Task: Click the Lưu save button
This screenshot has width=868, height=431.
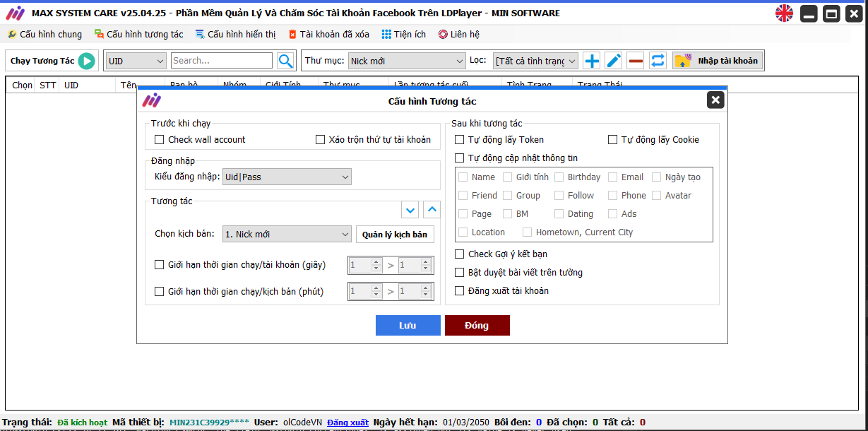Action: pyautogui.click(x=408, y=325)
